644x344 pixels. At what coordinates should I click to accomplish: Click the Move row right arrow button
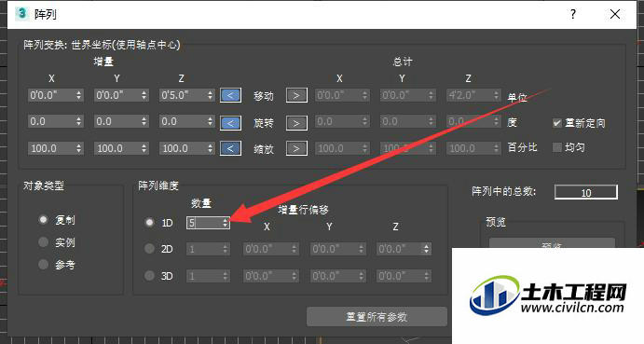point(296,95)
